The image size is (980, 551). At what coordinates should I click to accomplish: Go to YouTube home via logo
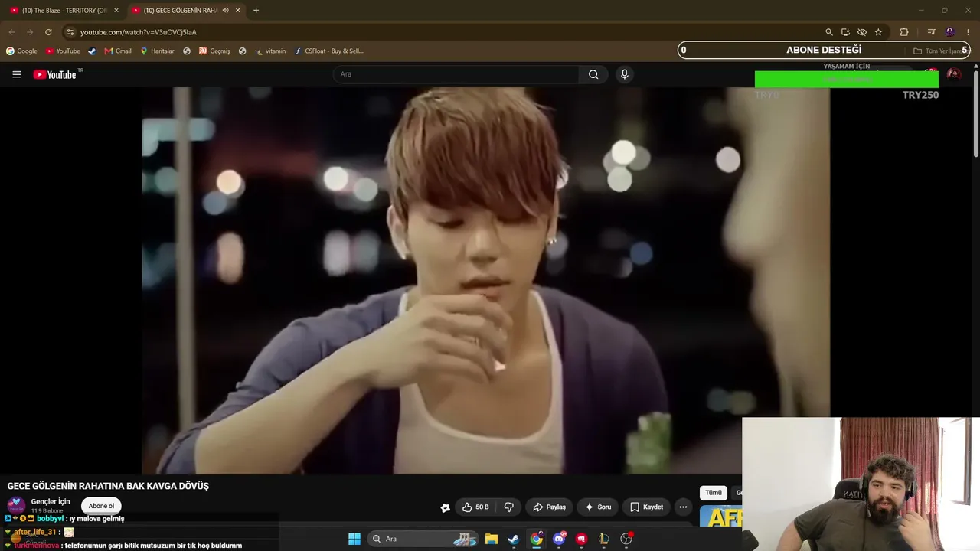[55, 74]
